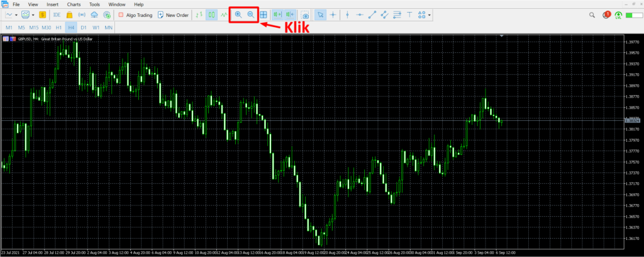Select the D1 timeframe
This screenshot has width=644, height=257.
tap(83, 28)
